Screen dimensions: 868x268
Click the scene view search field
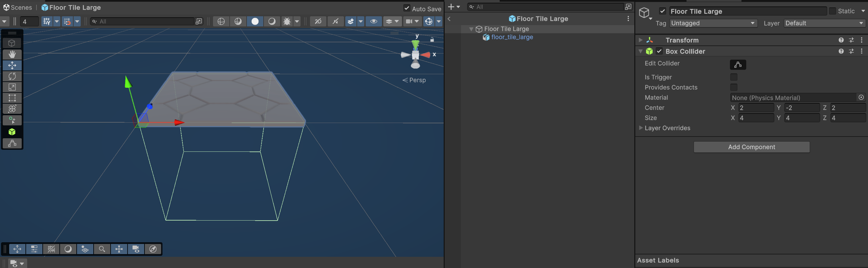(x=142, y=21)
